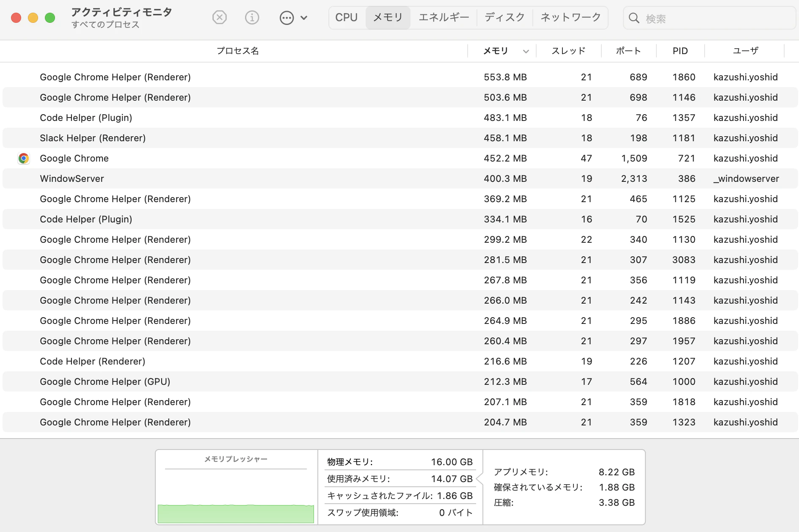Click the 圧縮 3.38 GB entry
Viewport: 799px width, 532px height.
564,502
